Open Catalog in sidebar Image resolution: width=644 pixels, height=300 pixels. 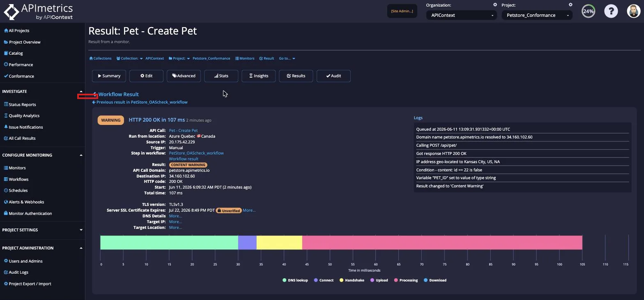click(x=13, y=53)
